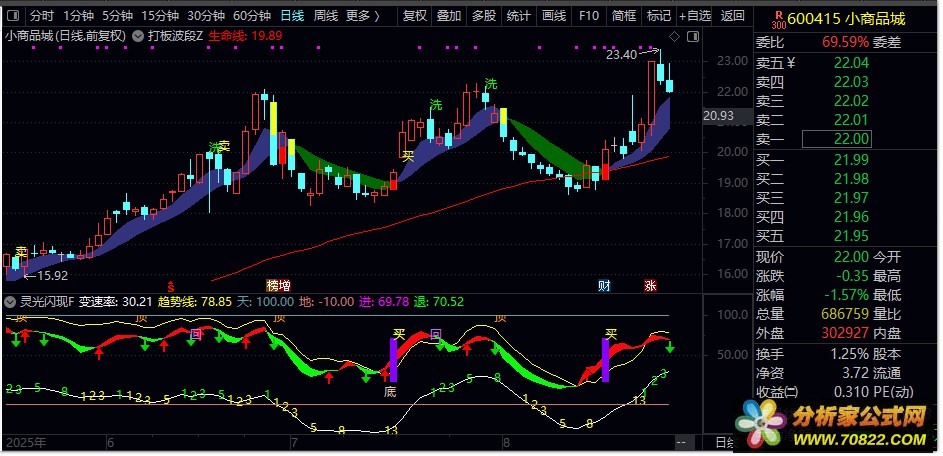Open the 画线 drawing tool

[x=554, y=16]
